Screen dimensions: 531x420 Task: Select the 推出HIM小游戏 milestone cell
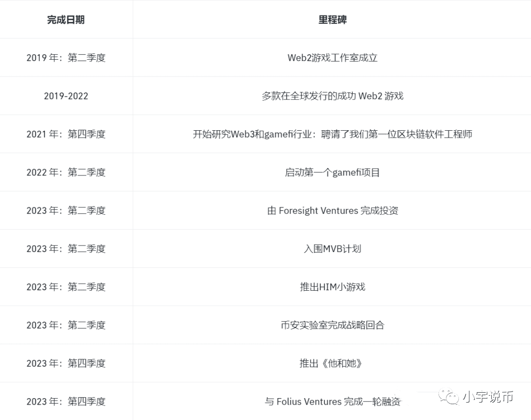[332, 287]
